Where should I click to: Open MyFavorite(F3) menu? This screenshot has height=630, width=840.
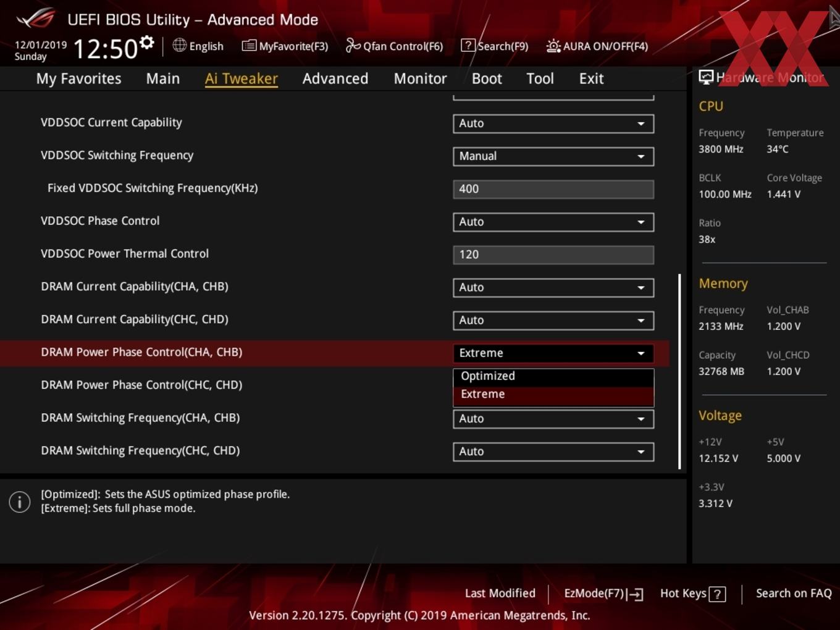(x=285, y=46)
